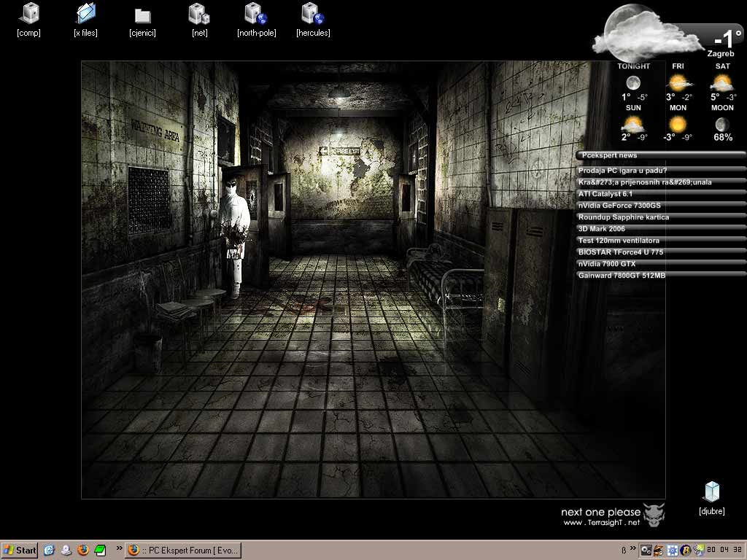747x560 pixels.
Task: Open the [hercules] network computer icon
Action: 313,13
